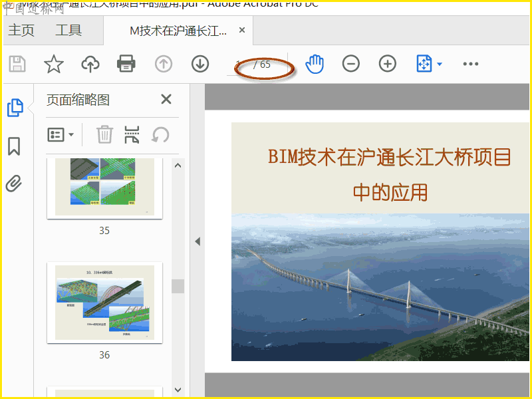Click the 页面缩略图 panel heading
Image resolution: width=532 pixels, height=399 pixels.
[x=78, y=100]
